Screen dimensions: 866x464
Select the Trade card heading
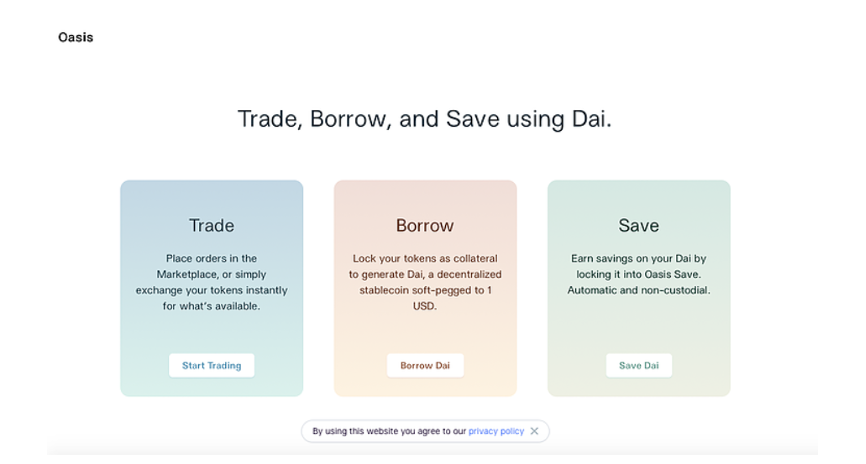(x=212, y=225)
